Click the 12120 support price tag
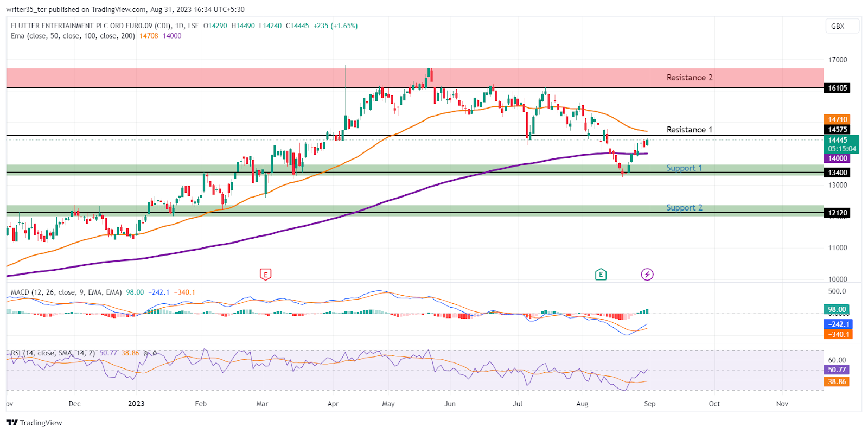868x433 pixels. click(x=837, y=213)
